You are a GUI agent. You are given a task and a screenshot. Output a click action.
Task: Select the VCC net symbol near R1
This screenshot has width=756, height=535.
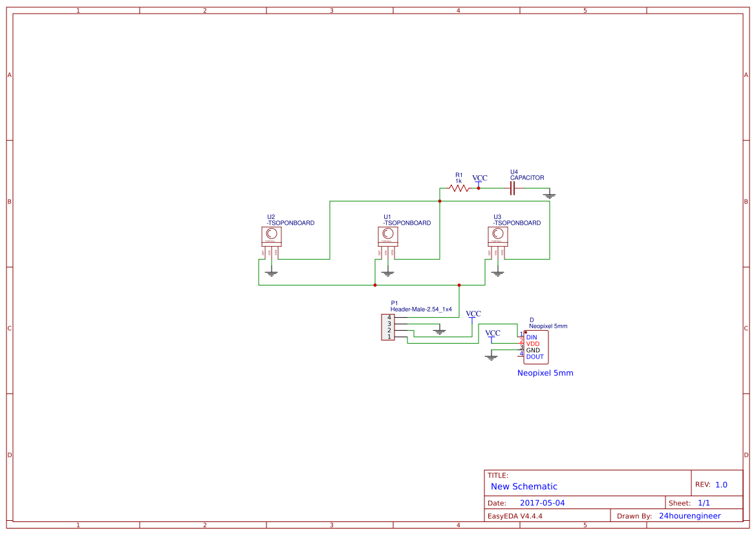coord(479,179)
